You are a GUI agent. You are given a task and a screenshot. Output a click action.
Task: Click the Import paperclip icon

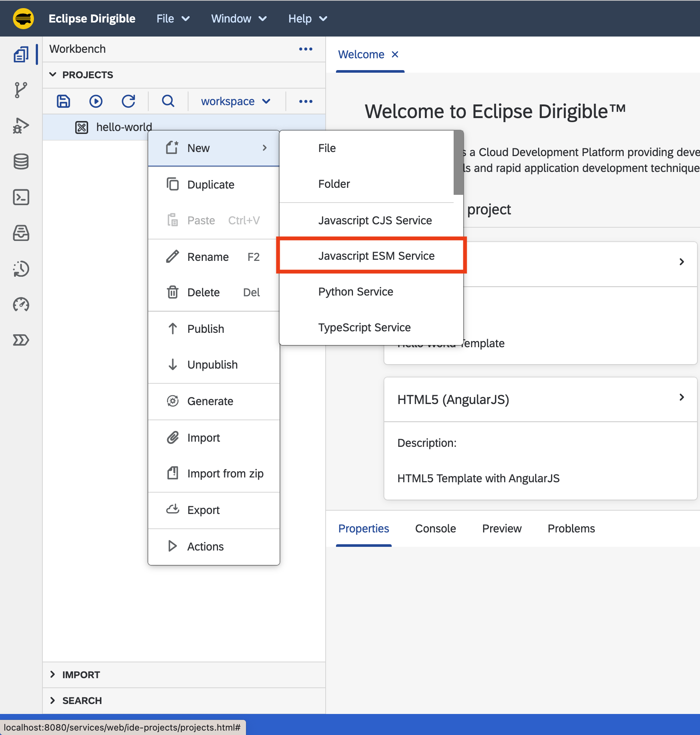172,438
